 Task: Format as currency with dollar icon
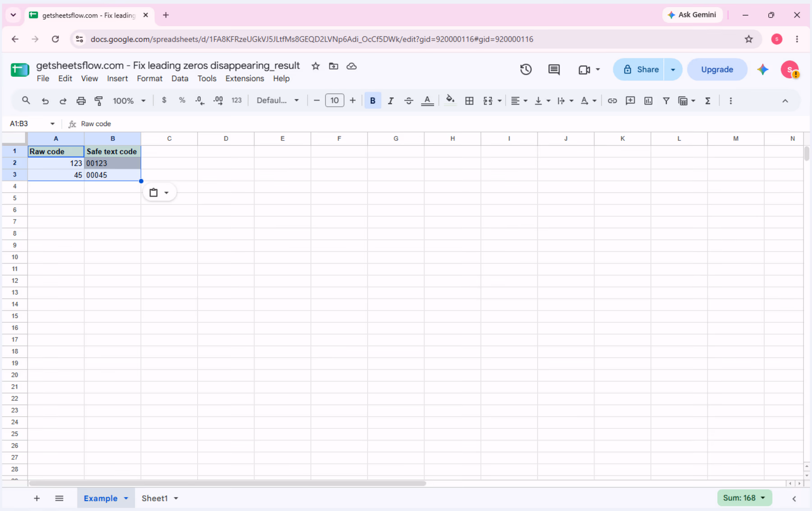click(x=164, y=100)
